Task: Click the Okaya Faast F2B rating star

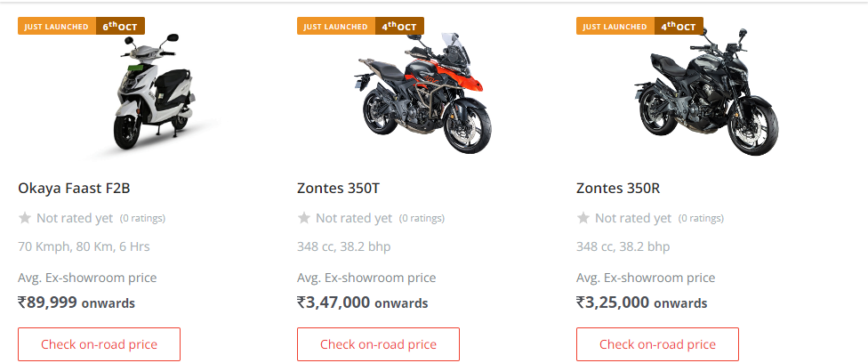Action: click(x=25, y=218)
